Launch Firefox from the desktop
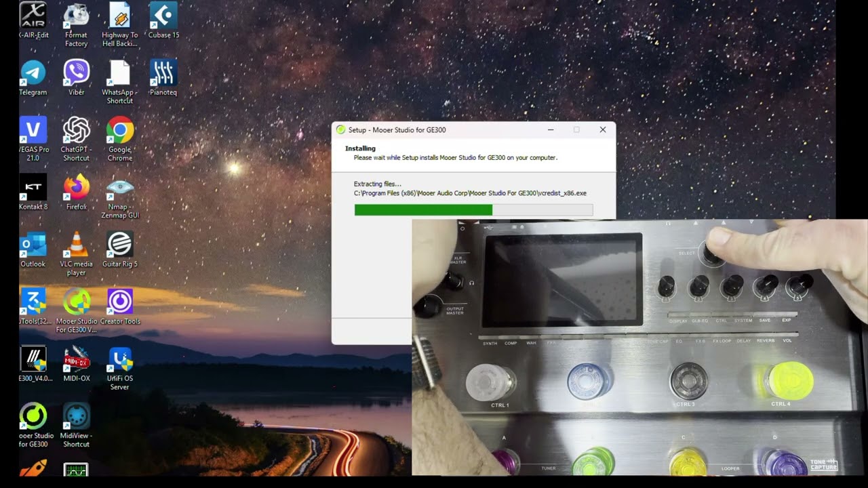The height and width of the screenshot is (488, 868). click(x=76, y=192)
